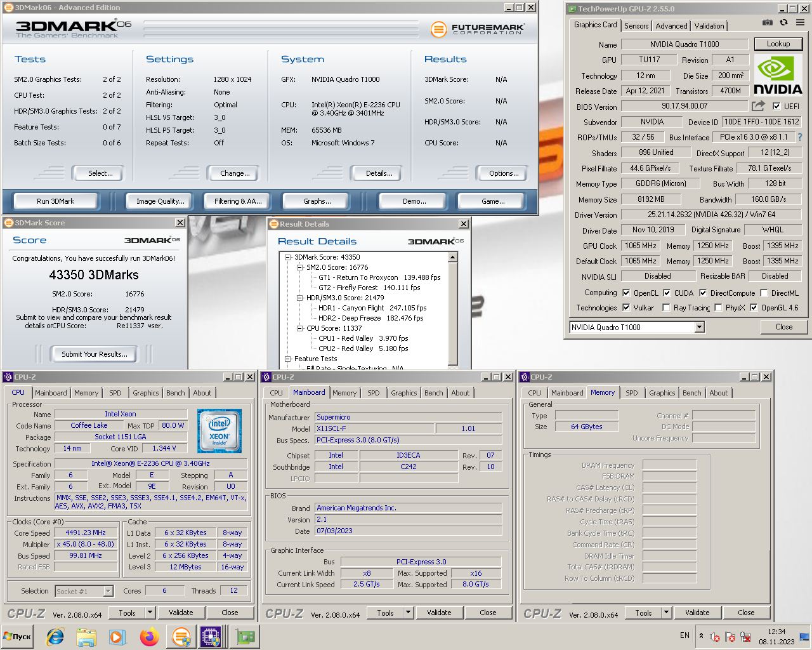Toggle the DirectCompute checkbox
812x650 pixels.
[703, 293]
